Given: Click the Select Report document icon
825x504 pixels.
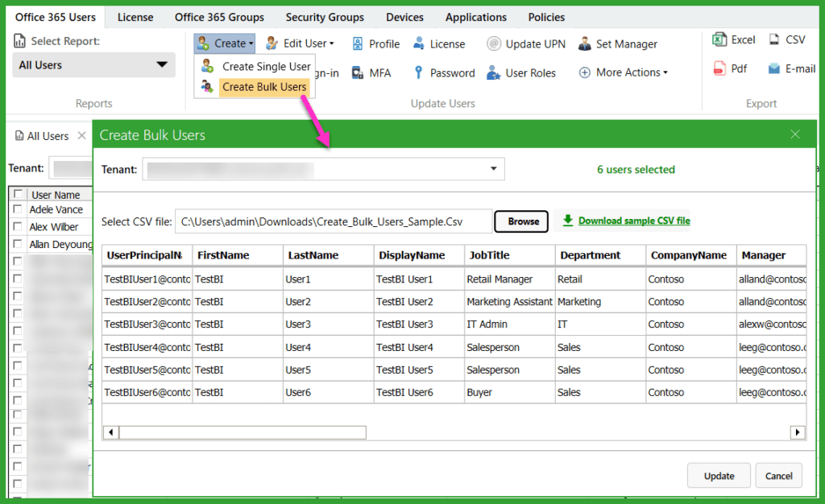Looking at the screenshot, I should tap(19, 41).
